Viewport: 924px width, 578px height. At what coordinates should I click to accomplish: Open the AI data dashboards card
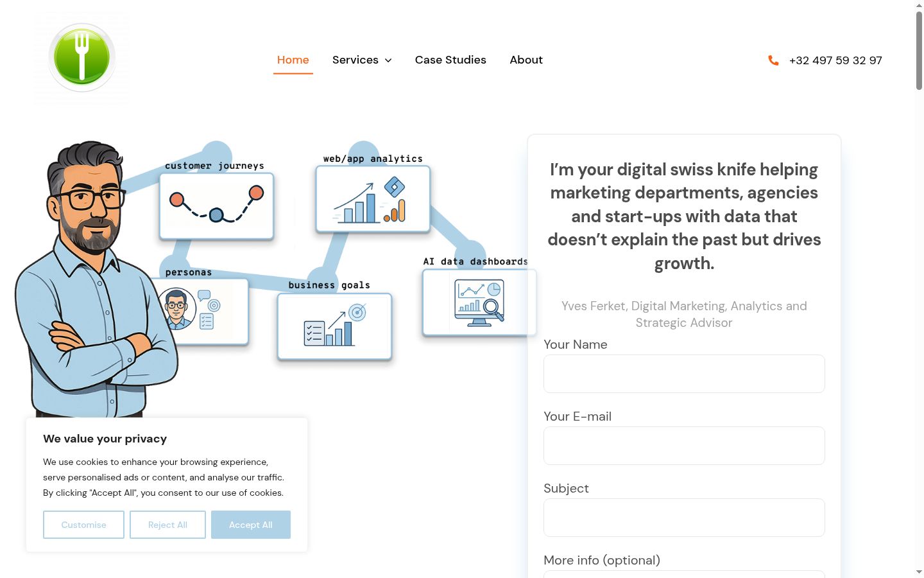tap(479, 302)
